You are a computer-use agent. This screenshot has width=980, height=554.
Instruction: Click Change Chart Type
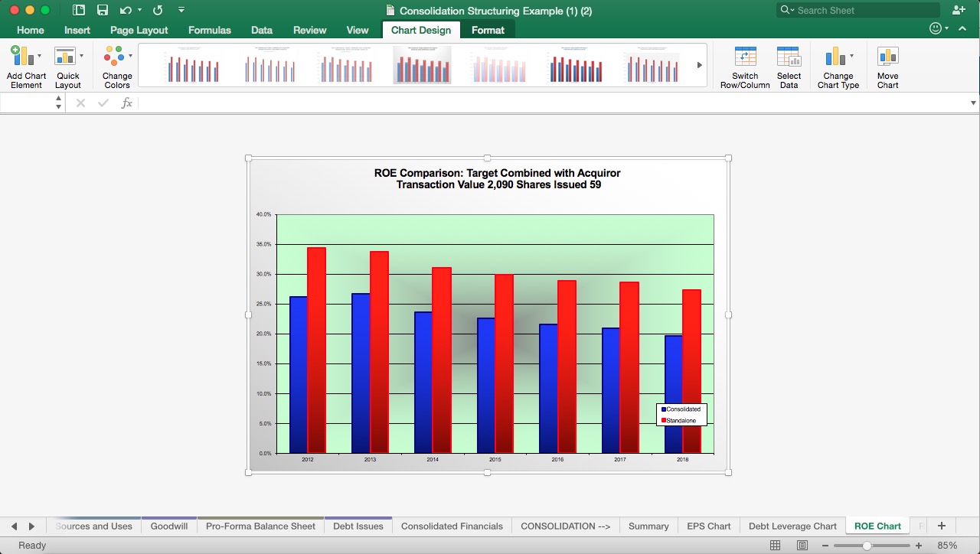[x=838, y=65]
